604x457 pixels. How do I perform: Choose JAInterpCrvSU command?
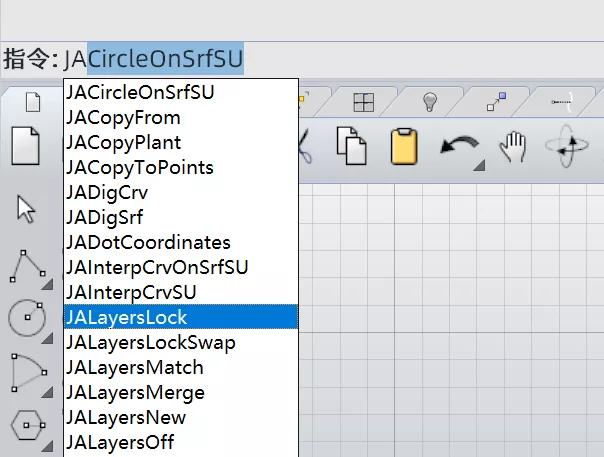[x=181, y=292]
